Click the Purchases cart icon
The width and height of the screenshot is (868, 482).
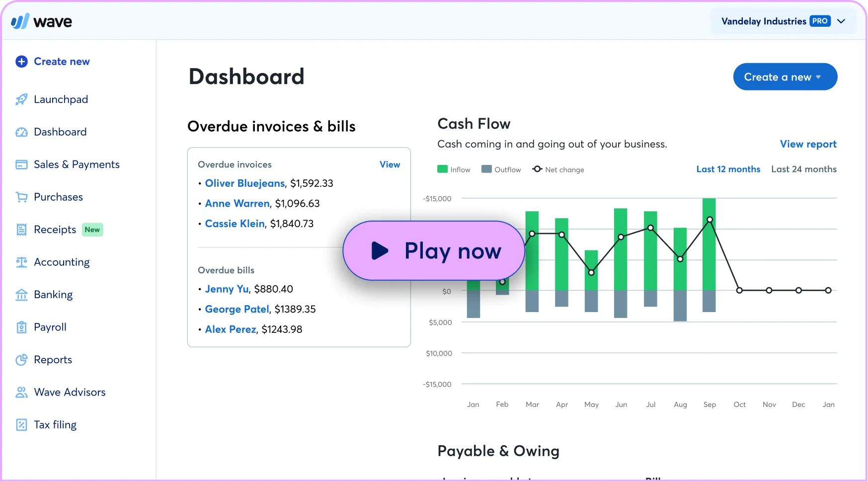(21, 197)
